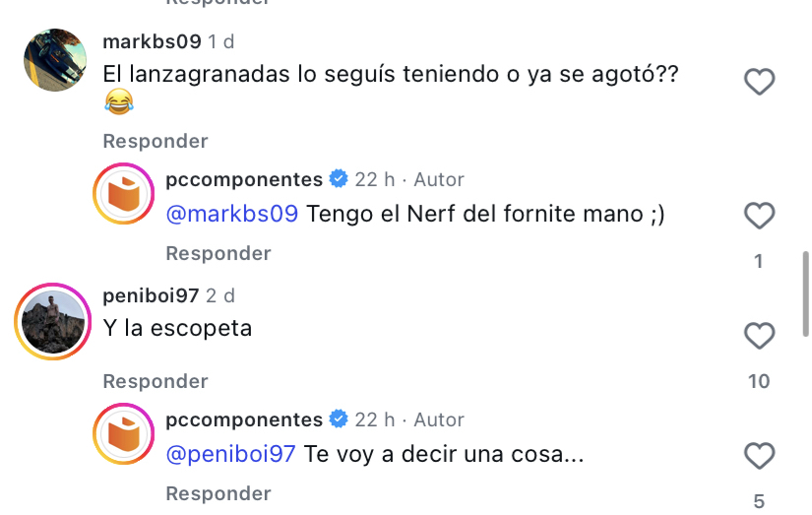View the 10 likes on peniboi97's comment

759,381
